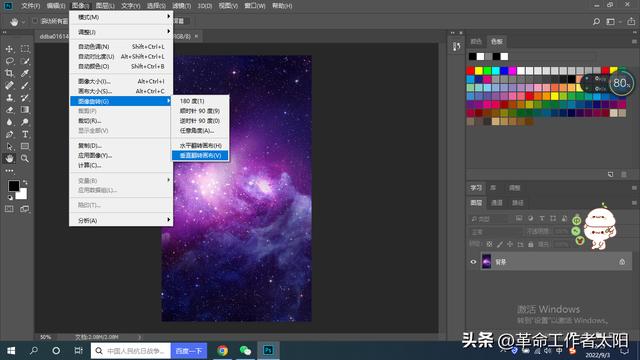This screenshot has width=640, height=360.
Task: Open the Layers panel options menu
Action: (x=634, y=203)
